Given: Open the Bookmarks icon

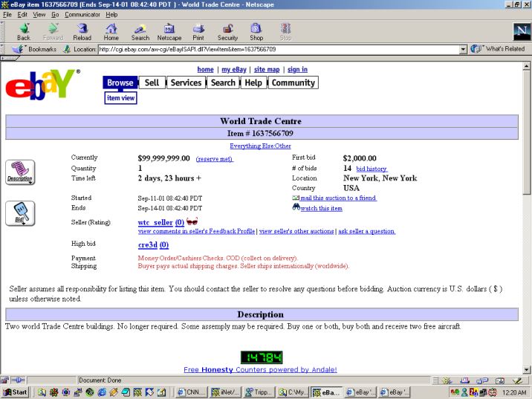Looking at the screenshot, I should tap(18, 49).
